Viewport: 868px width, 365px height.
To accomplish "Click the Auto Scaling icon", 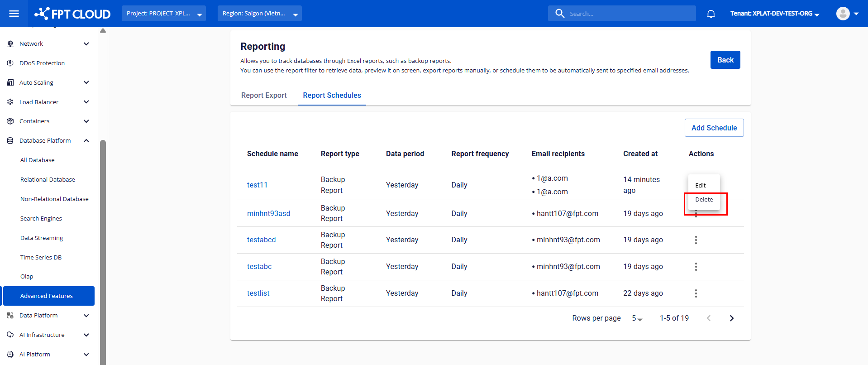I will pos(10,83).
